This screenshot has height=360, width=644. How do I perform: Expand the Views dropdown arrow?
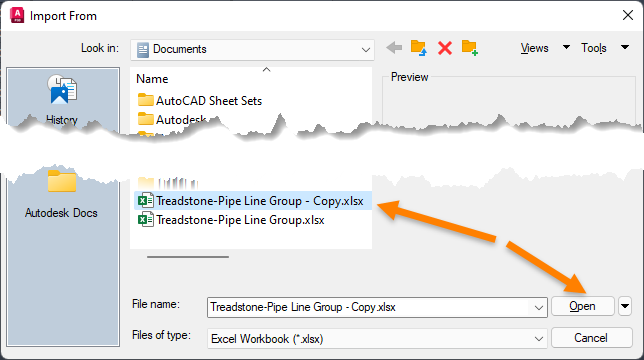[566, 48]
